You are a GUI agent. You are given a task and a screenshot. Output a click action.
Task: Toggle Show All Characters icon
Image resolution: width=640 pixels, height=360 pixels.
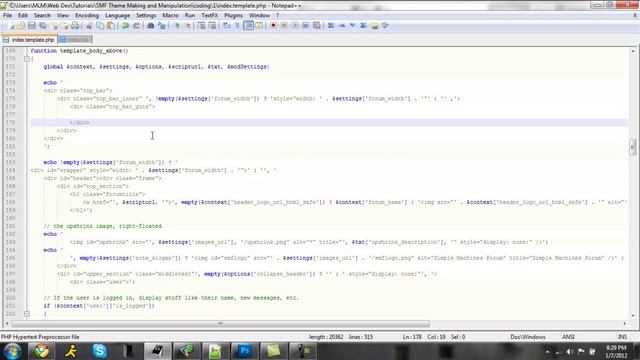pyautogui.click(x=238, y=26)
